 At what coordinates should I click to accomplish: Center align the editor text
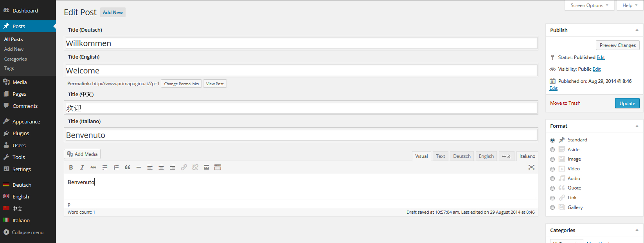tap(161, 167)
